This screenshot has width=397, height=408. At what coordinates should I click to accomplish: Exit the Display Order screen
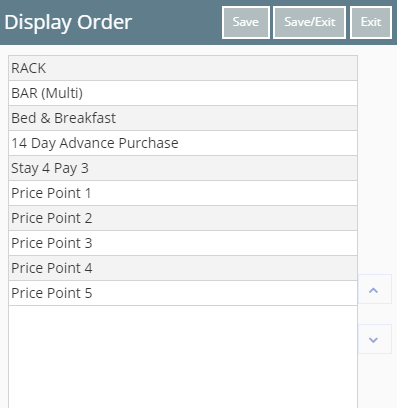(x=371, y=22)
